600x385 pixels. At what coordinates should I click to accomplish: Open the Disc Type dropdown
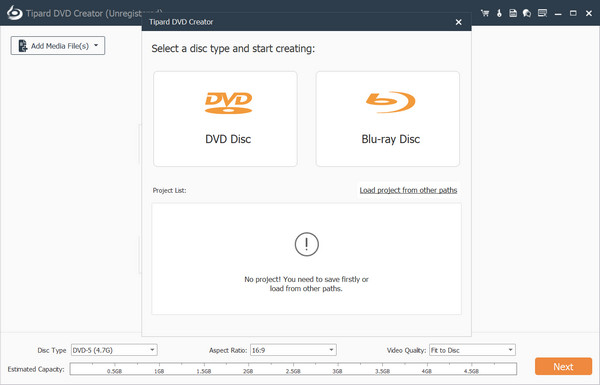[114, 350]
